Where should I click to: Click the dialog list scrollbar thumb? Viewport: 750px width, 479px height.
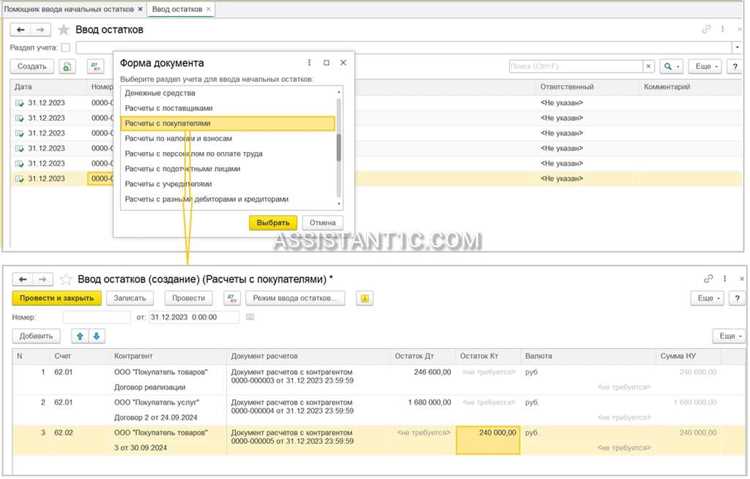coord(339,147)
